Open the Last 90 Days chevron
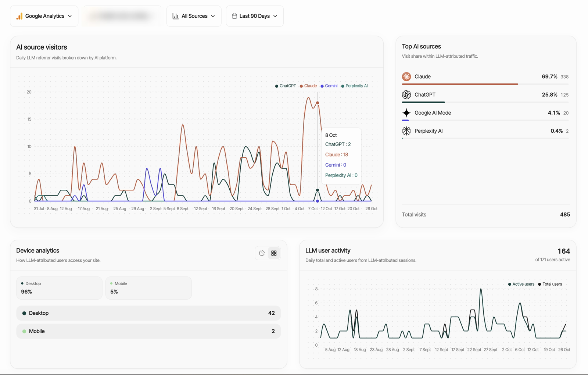Screen dimensions: 588x375 [x=275, y=16]
